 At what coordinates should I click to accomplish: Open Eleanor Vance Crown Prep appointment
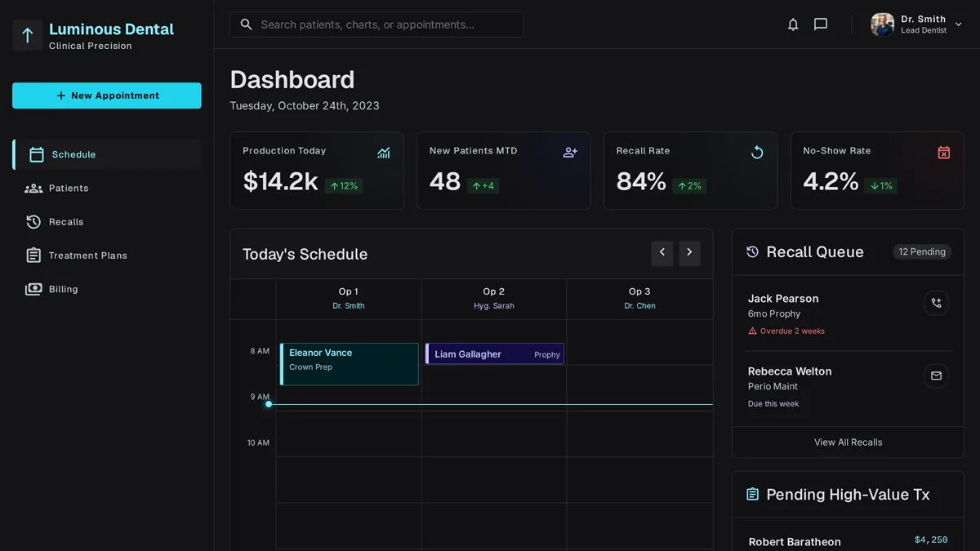coord(350,364)
